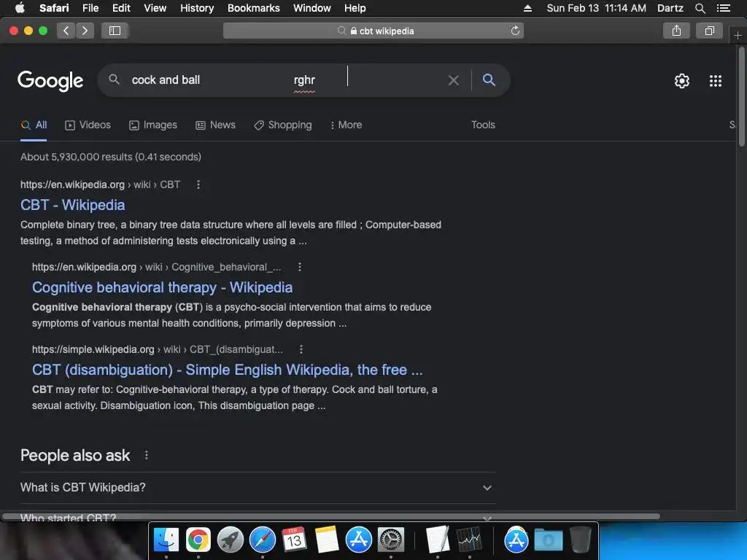This screenshot has height=560, width=747.
Task: Open the Apple menu
Action: 20,8
